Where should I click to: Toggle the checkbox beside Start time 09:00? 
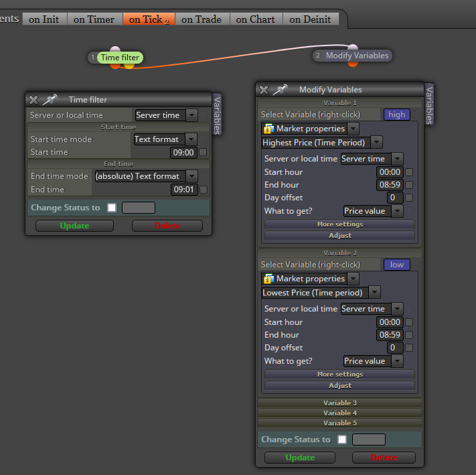[203, 152]
